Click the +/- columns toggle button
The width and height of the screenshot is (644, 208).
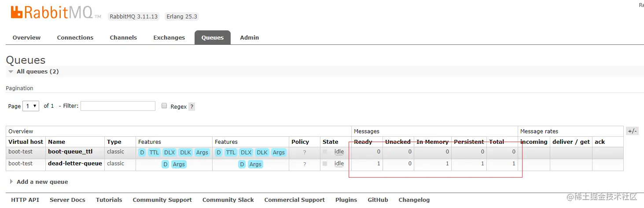pyautogui.click(x=632, y=131)
